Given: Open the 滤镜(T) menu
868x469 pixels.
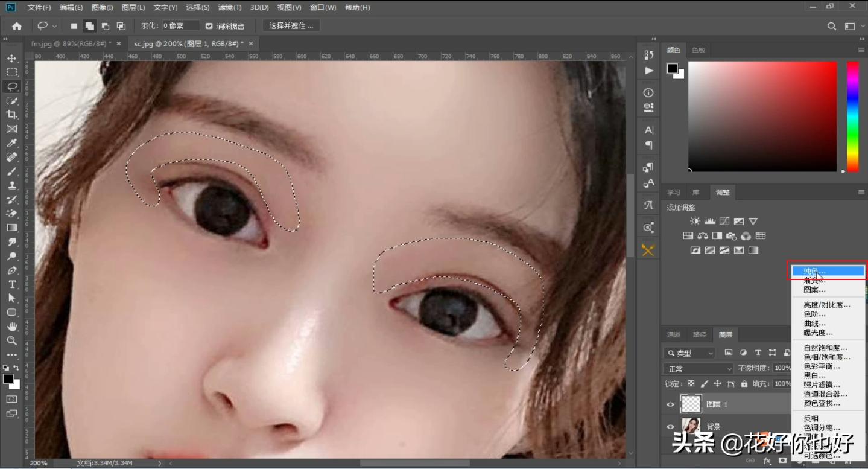Looking at the screenshot, I should tap(229, 8).
